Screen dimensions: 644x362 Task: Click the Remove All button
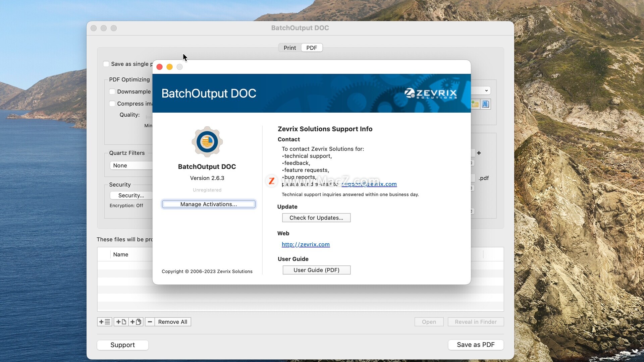(x=173, y=322)
